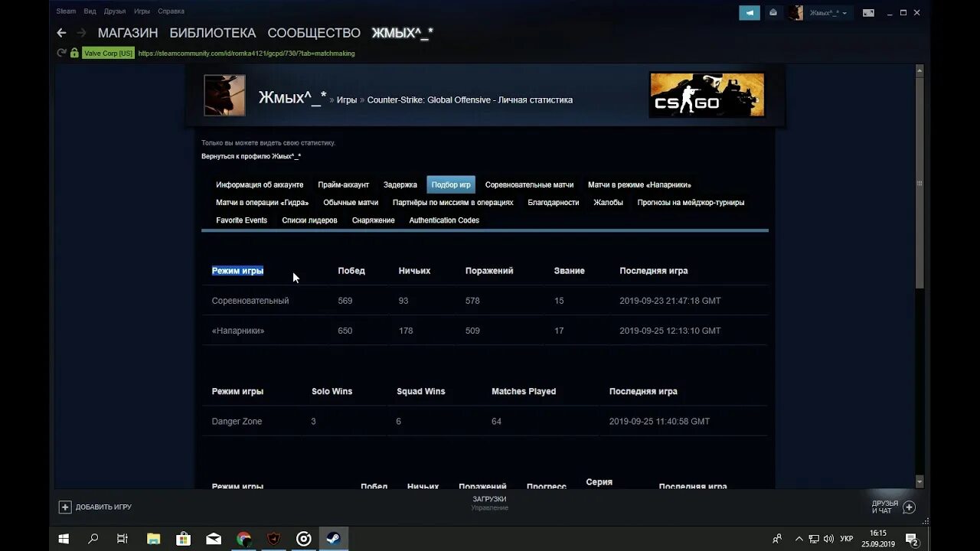The image size is (980, 551).
Task: Open Chrome from taskbar
Action: coord(243,539)
